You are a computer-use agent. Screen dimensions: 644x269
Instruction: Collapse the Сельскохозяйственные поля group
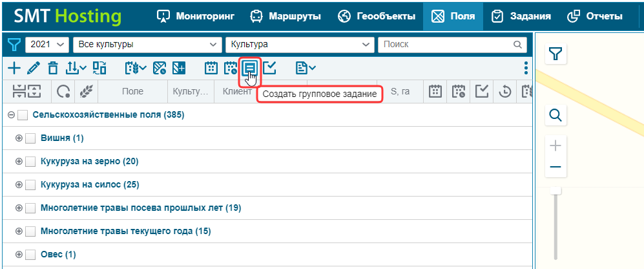[x=11, y=115]
